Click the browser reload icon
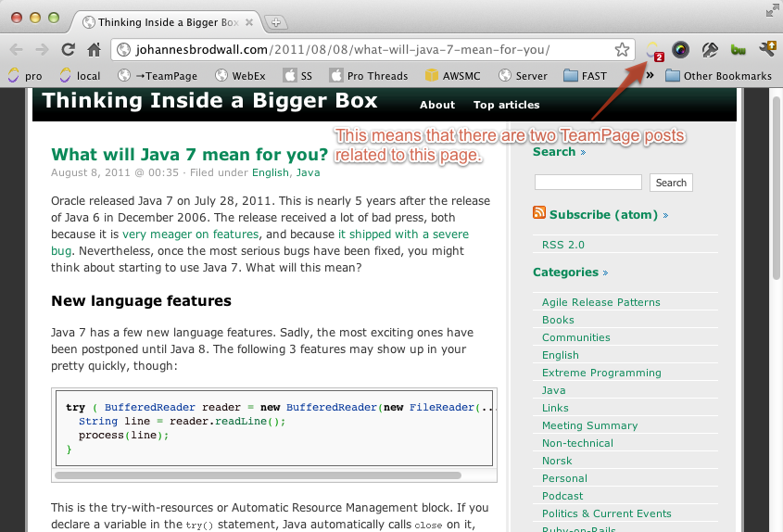783x532 pixels. point(68,49)
